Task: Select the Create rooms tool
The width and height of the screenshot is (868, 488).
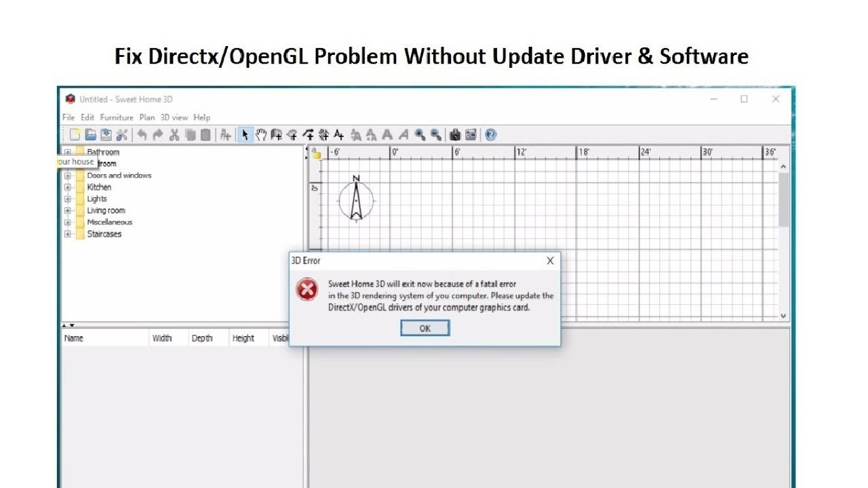Action: [x=292, y=135]
